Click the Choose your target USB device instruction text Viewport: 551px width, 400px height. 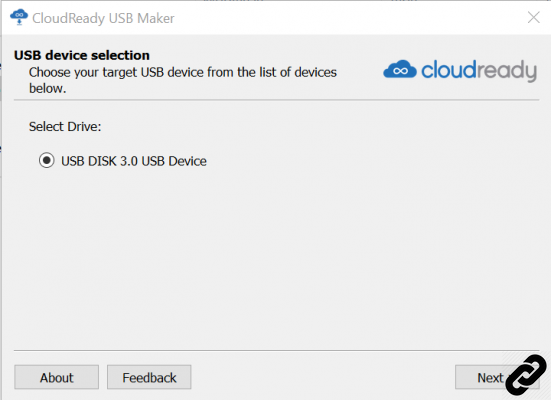point(183,80)
